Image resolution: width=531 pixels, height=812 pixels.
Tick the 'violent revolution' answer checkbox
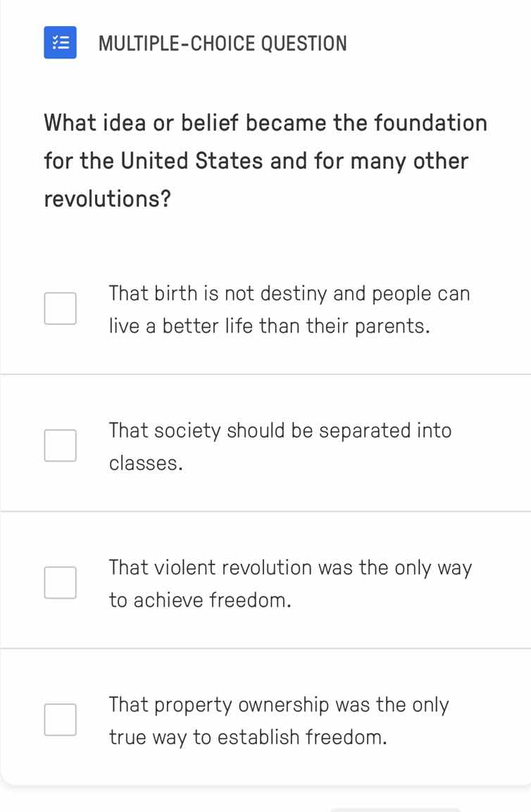tap(60, 582)
